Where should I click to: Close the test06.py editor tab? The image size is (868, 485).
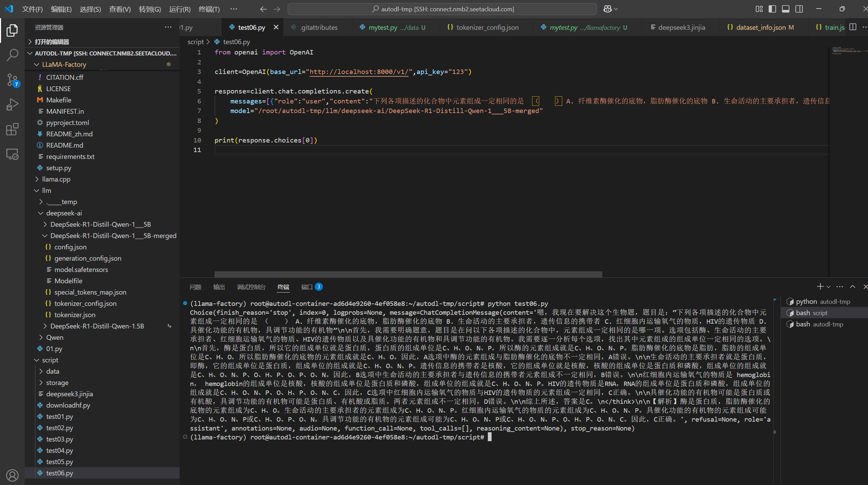[x=276, y=27]
